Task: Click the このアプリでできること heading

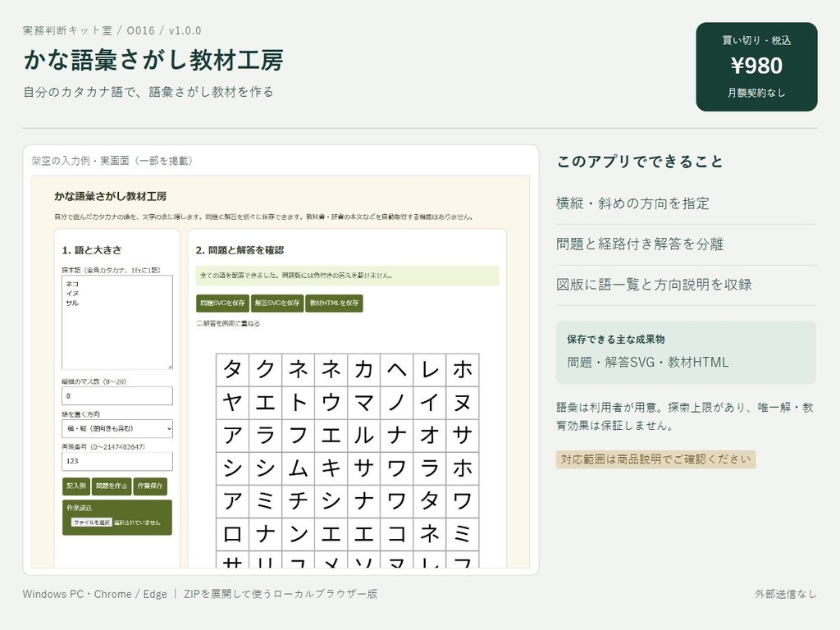Action: coord(640,162)
